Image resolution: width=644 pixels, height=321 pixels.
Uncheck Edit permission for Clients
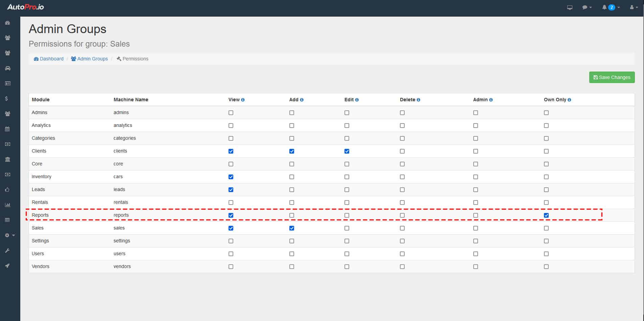click(347, 151)
